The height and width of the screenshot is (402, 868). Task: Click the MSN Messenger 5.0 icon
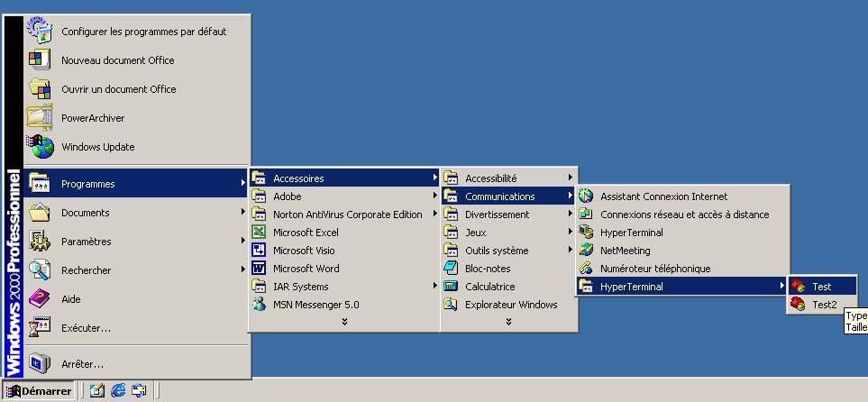tap(259, 304)
